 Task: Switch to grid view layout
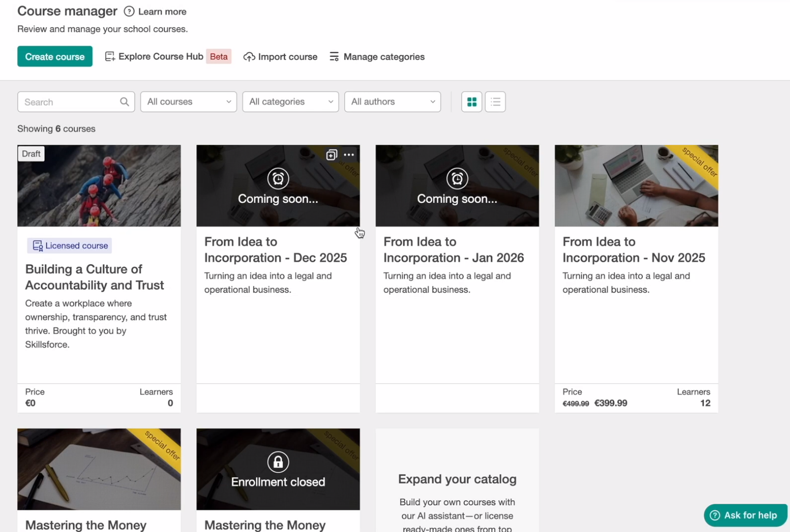click(x=471, y=102)
